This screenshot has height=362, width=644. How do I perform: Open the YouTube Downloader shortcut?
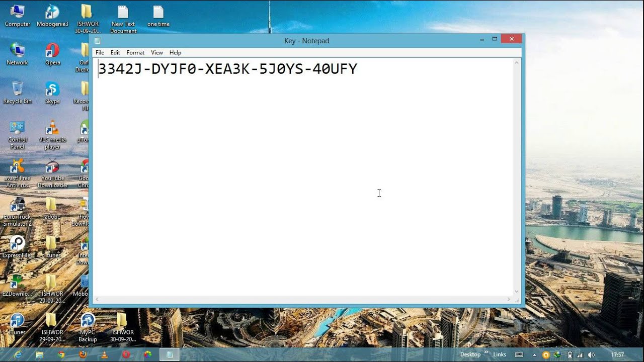click(x=52, y=173)
